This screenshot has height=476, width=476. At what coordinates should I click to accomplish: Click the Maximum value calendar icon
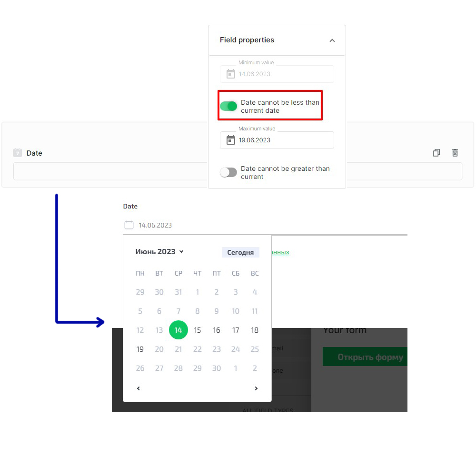pyautogui.click(x=231, y=140)
